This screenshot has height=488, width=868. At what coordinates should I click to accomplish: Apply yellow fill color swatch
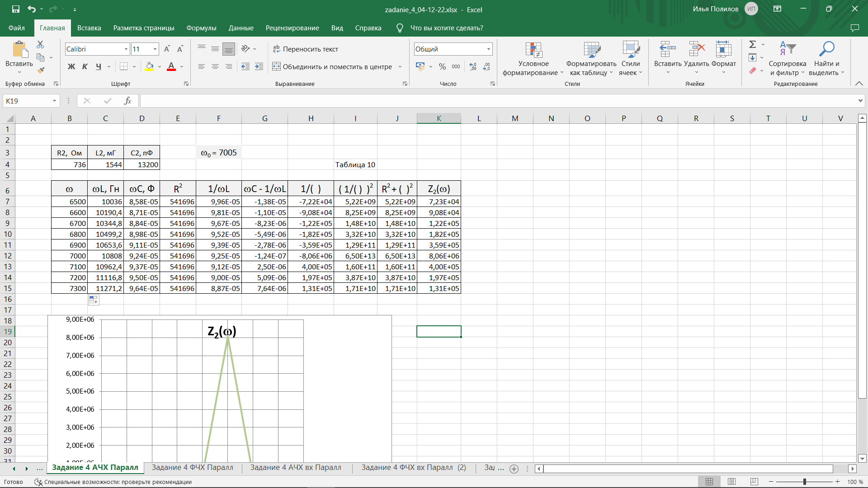click(149, 66)
